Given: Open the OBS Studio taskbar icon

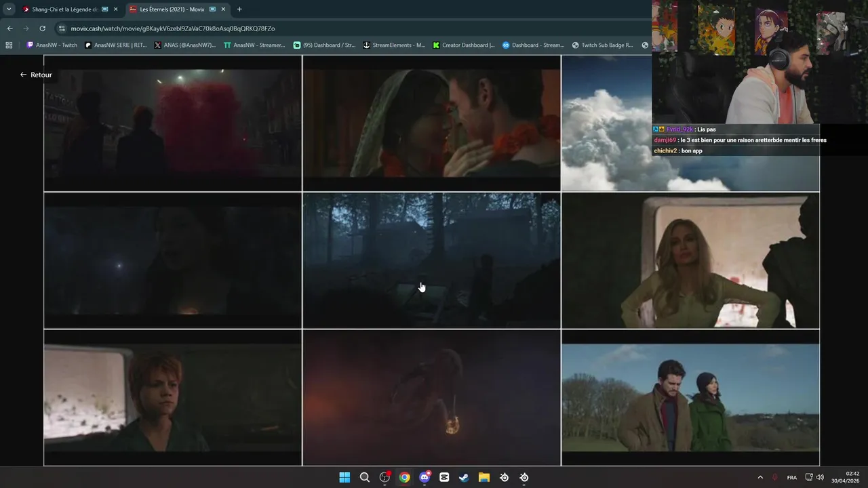Looking at the screenshot, I should (384, 477).
